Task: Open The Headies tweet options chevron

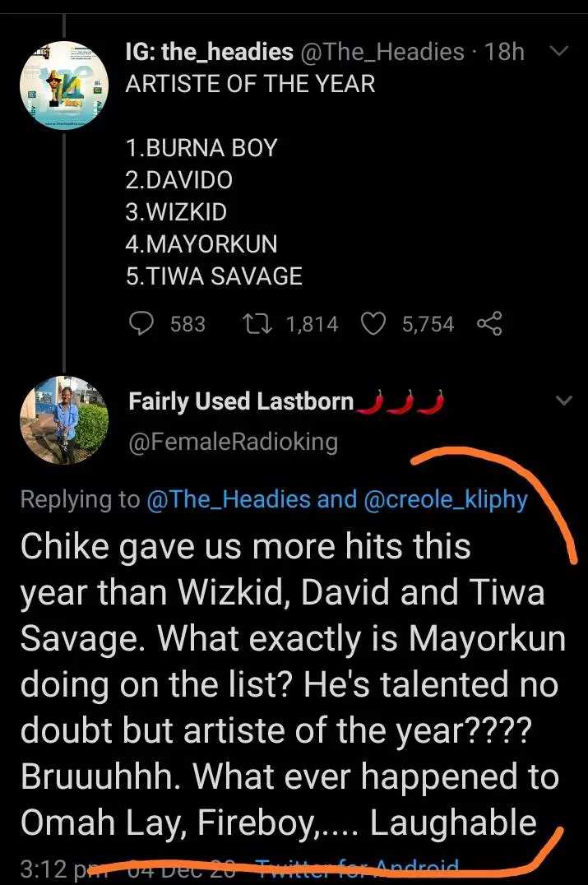Action: pyautogui.click(x=558, y=53)
